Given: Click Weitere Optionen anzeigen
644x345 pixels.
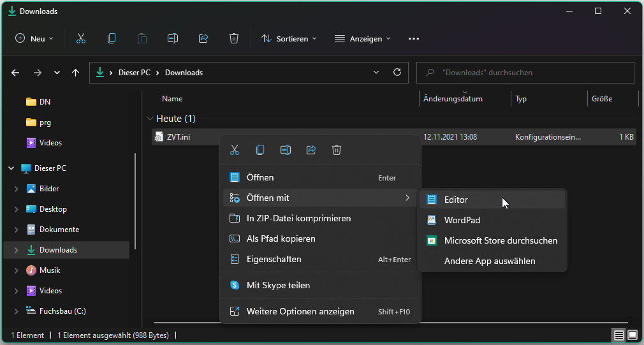Looking at the screenshot, I should coord(321,311).
